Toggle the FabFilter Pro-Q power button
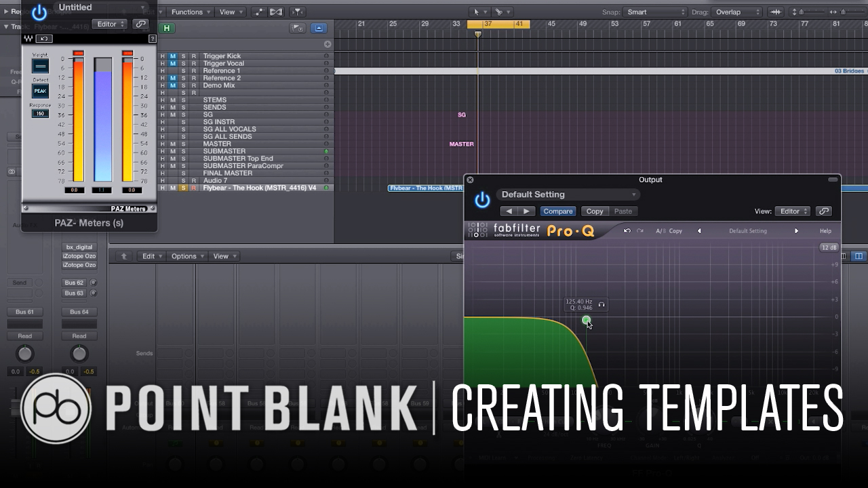This screenshot has height=488, width=868. pyautogui.click(x=482, y=200)
